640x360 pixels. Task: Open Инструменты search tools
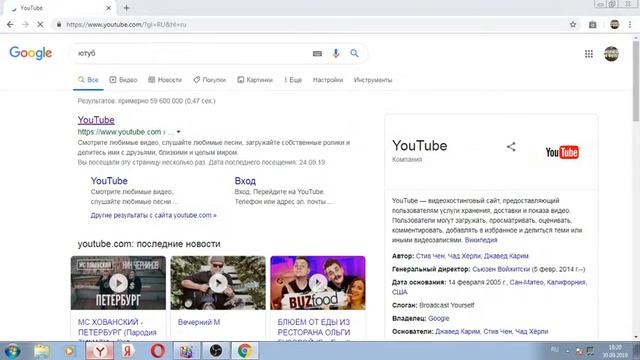pos(373,80)
